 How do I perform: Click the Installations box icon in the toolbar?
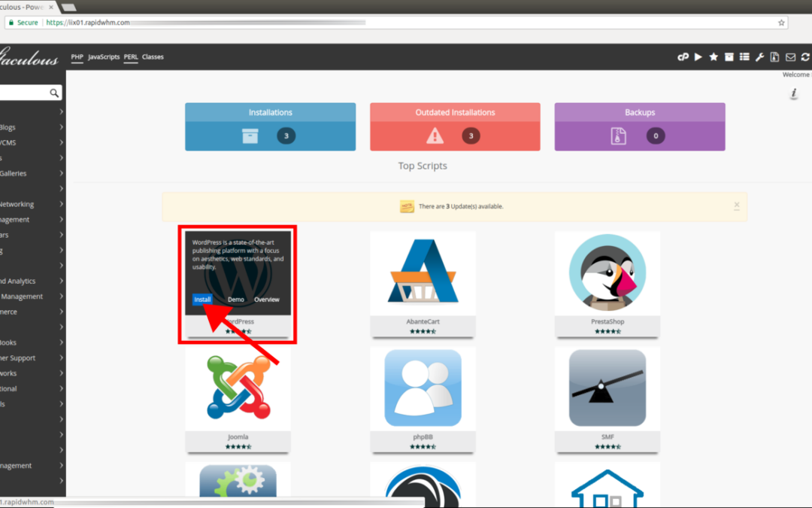point(729,56)
